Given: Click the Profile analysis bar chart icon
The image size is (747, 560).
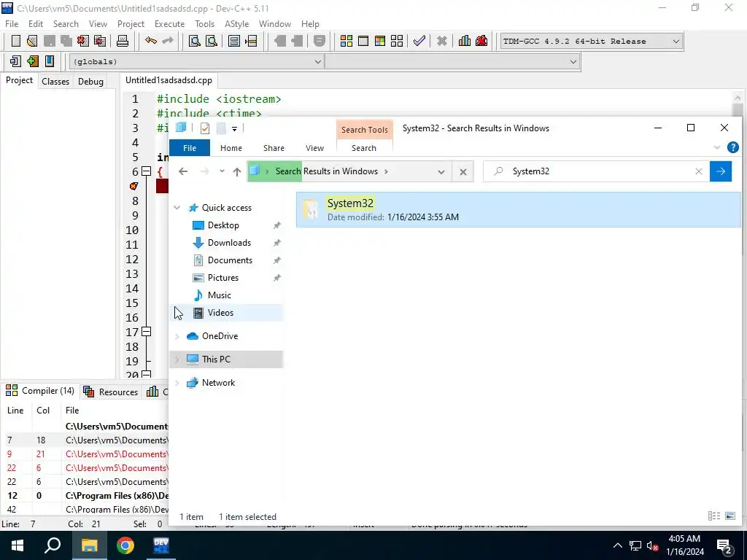Looking at the screenshot, I should (x=465, y=41).
